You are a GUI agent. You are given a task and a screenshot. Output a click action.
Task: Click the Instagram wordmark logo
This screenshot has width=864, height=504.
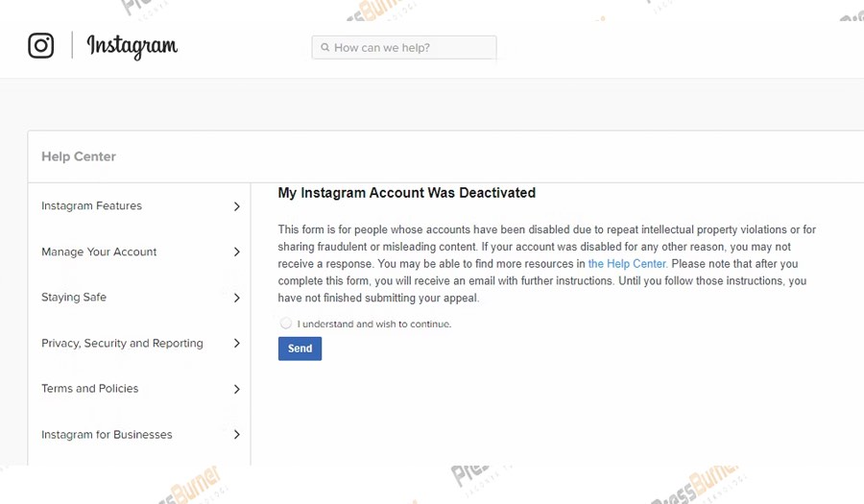132,46
